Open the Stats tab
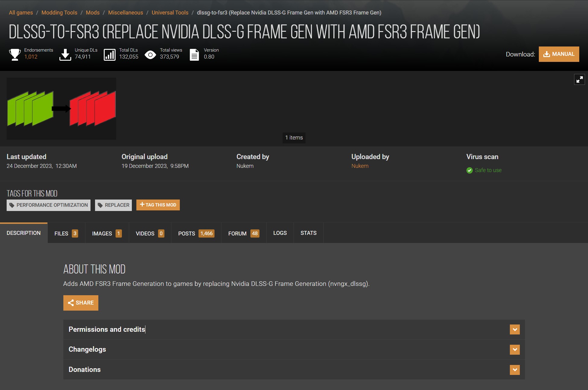 [x=308, y=233]
